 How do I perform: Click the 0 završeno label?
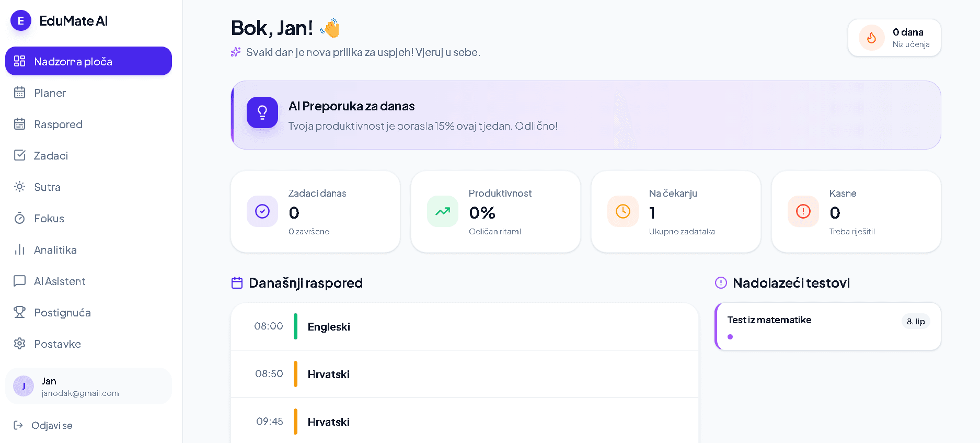pos(309,232)
